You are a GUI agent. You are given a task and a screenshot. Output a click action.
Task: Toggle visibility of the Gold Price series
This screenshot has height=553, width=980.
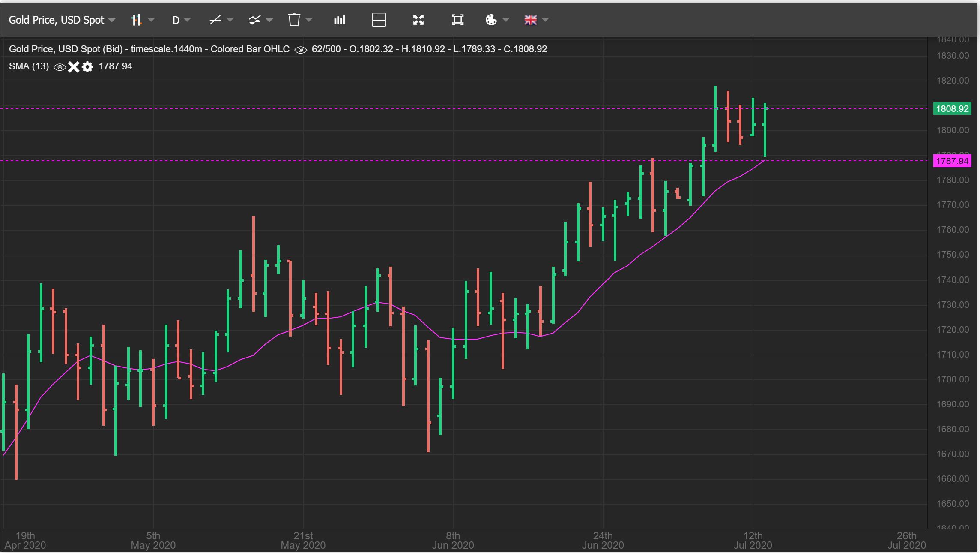click(301, 50)
